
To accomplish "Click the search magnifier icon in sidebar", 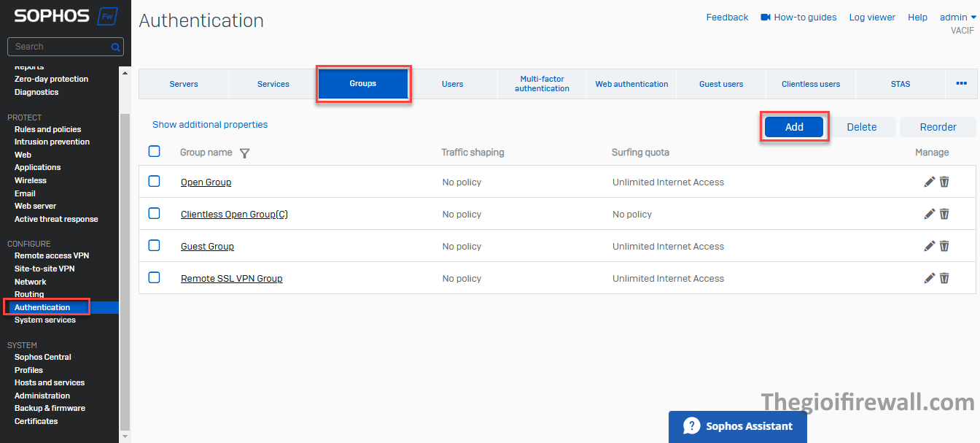I will (115, 47).
